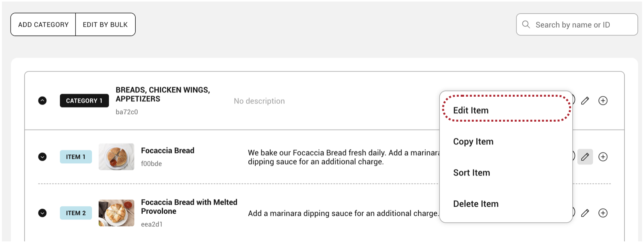Choose Edit Item from the context menu
The image size is (644, 248).
pos(471,111)
